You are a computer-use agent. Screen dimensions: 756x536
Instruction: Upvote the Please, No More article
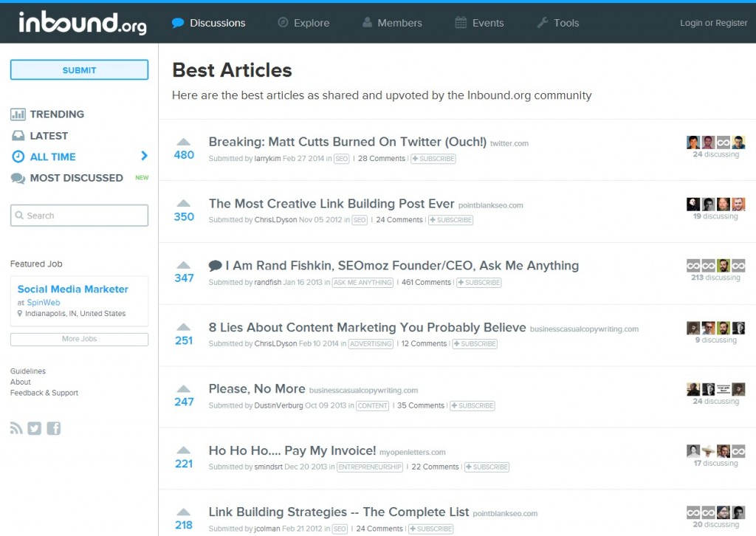[x=183, y=388]
